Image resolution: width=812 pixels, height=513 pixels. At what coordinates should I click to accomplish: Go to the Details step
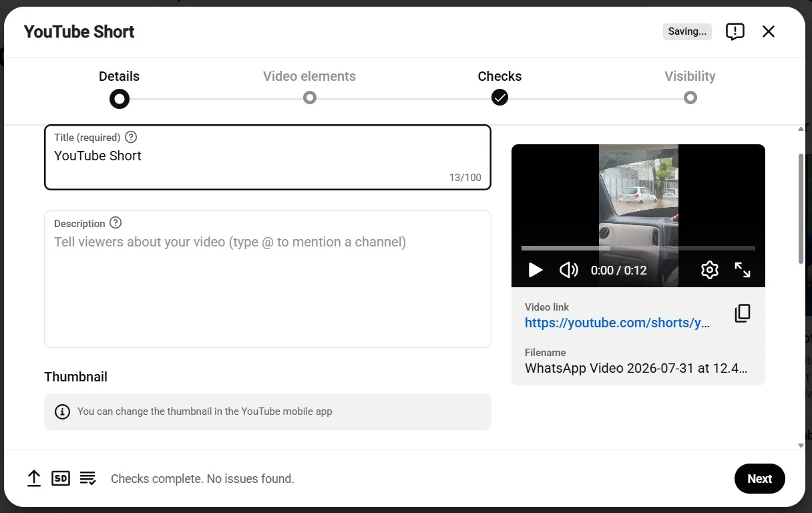coord(119,76)
